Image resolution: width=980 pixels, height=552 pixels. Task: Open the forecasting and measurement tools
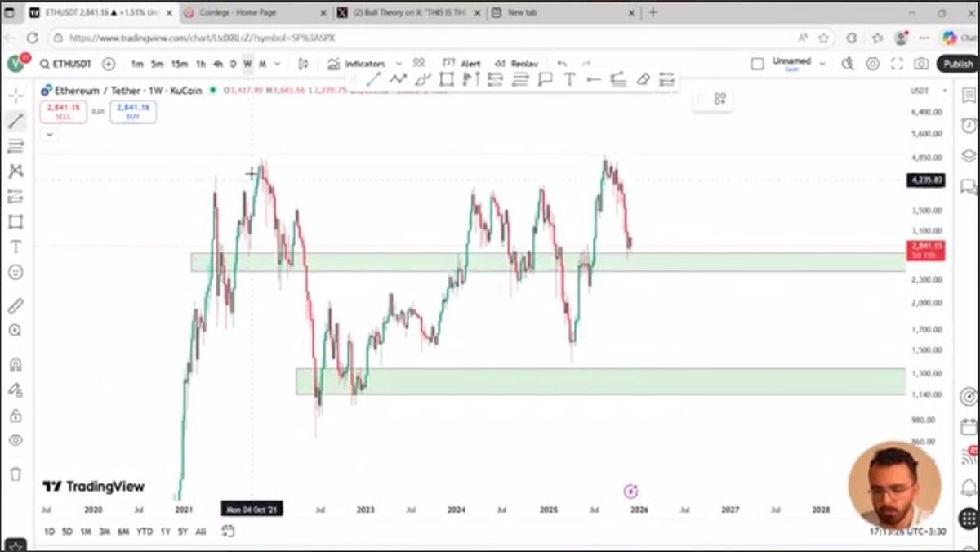pos(16,197)
